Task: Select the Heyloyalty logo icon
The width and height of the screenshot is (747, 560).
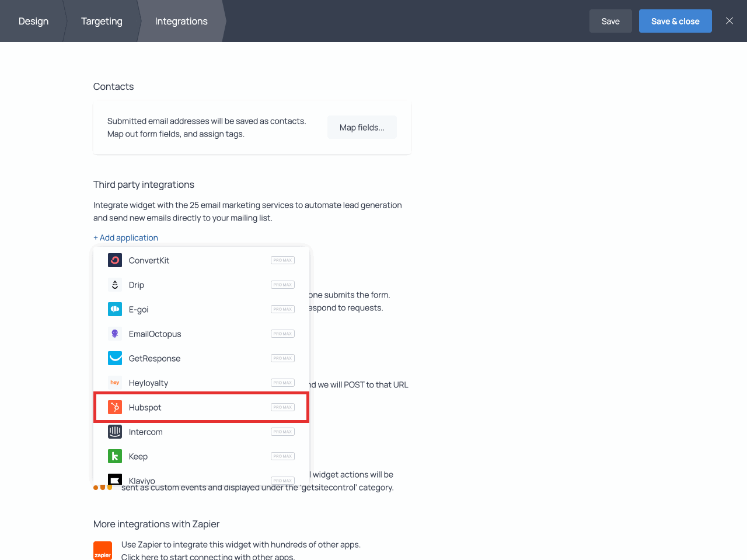Action: [x=115, y=383]
